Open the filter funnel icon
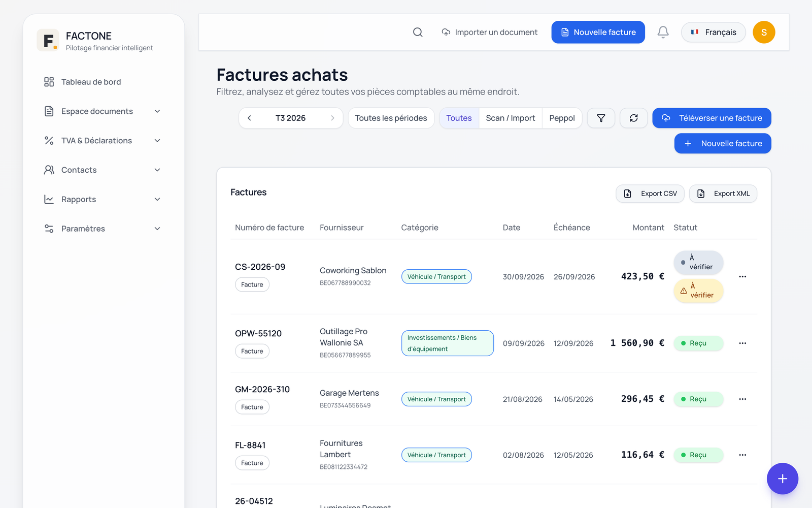 pos(601,118)
